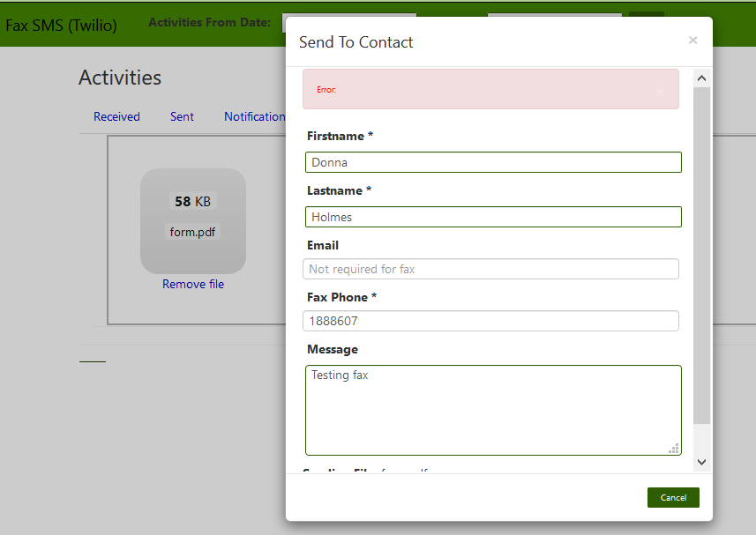The width and height of the screenshot is (756, 535).
Task: Click the Message box resize handle
Action: pos(675,449)
